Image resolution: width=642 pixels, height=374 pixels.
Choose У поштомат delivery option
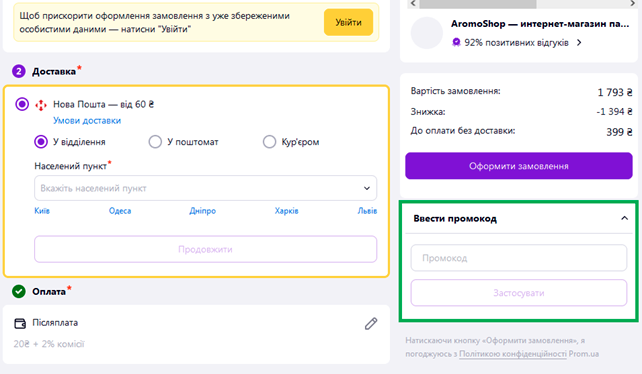[x=155, y=142]
